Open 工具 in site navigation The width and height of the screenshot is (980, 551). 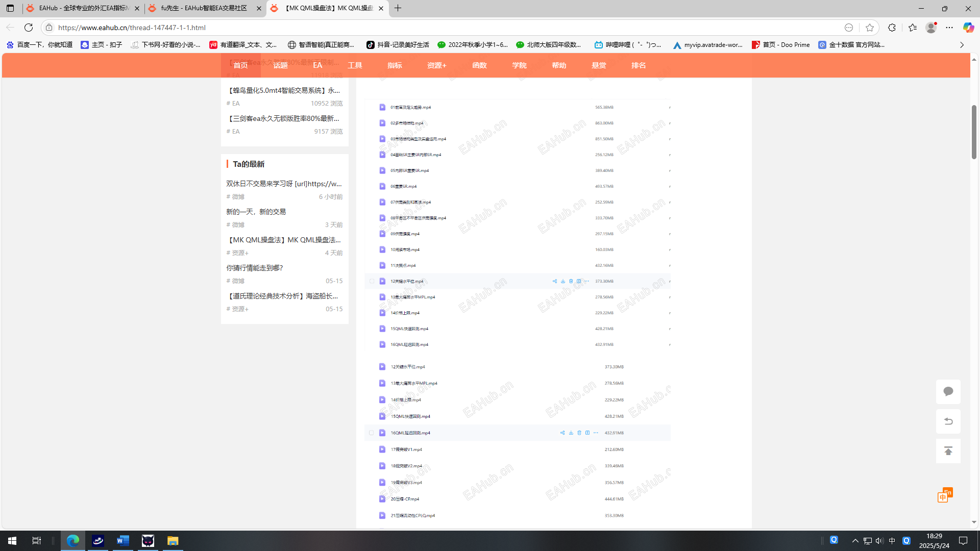[355, 65]
